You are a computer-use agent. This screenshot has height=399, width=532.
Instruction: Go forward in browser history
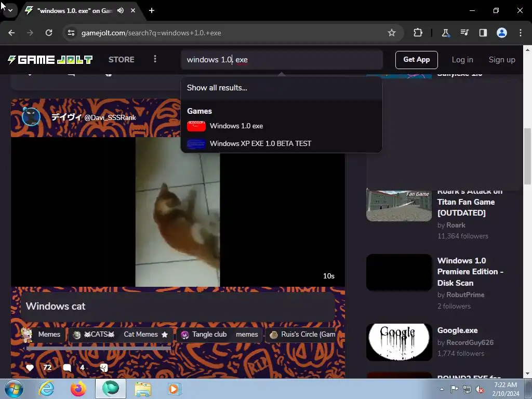click(30, 33)
